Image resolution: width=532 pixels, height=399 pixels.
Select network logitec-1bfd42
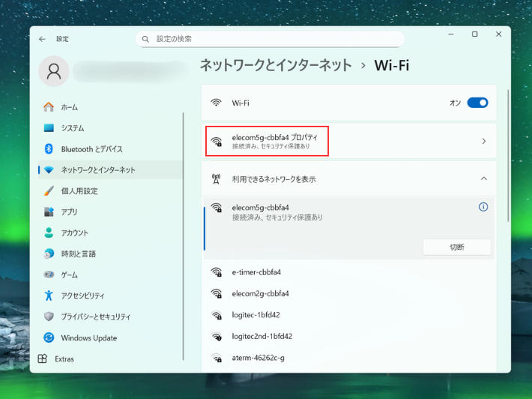348,315
